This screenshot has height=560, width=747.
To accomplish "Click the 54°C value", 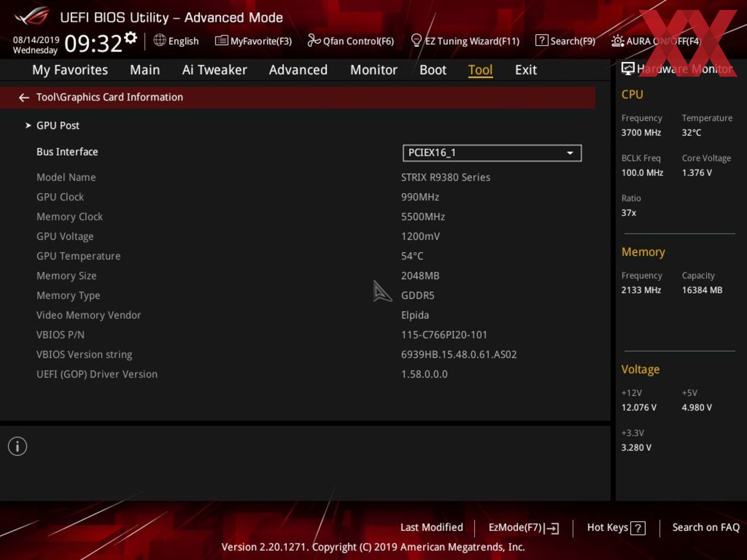I will point(412,256).
